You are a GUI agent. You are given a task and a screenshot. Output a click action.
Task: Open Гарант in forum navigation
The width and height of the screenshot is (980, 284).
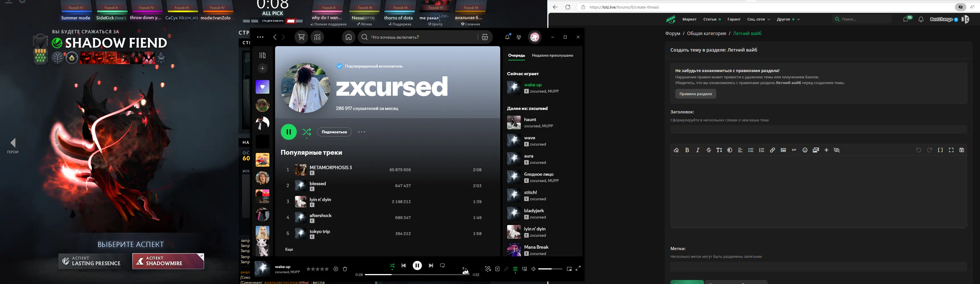[734, 19]
